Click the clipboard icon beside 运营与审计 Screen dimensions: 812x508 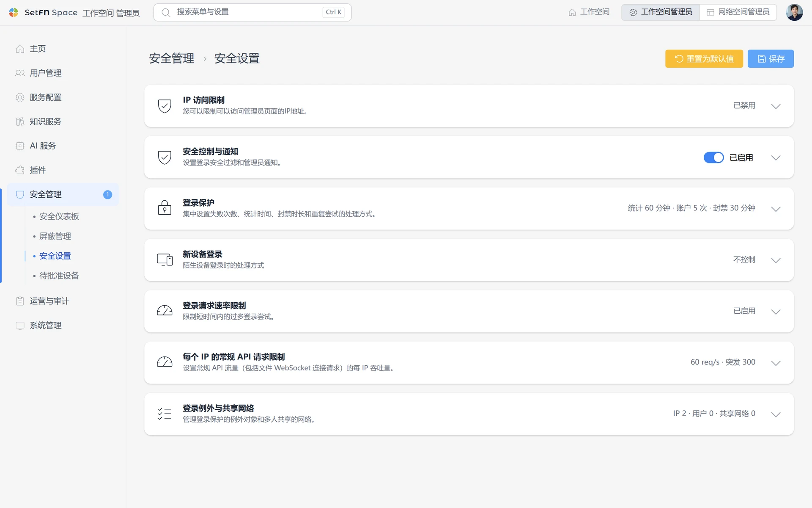(x=20, y=301)
